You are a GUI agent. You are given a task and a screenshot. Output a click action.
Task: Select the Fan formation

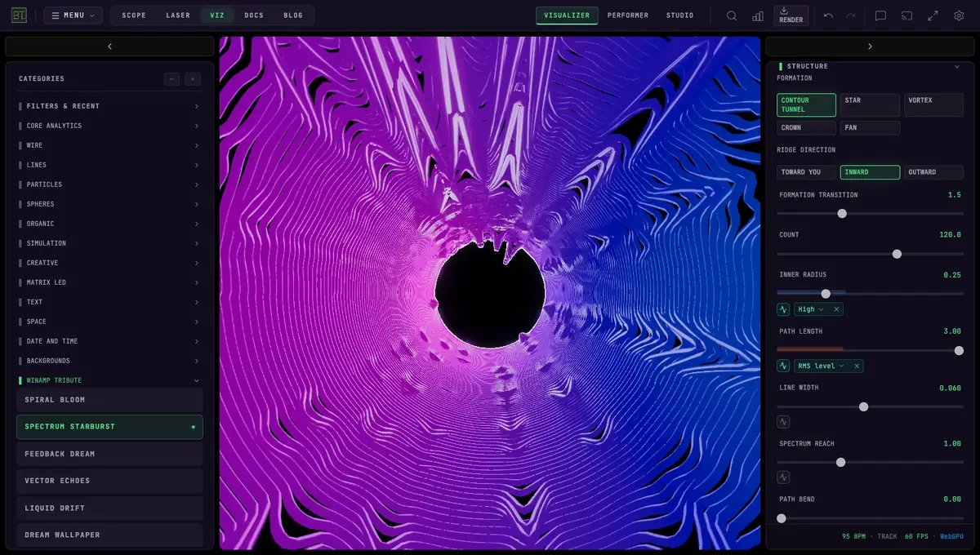(x=870, y=128)
